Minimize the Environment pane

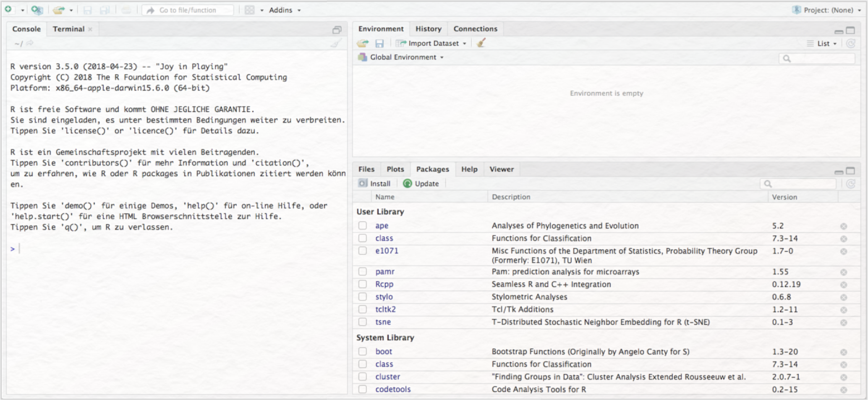click(x=839, y=31)
